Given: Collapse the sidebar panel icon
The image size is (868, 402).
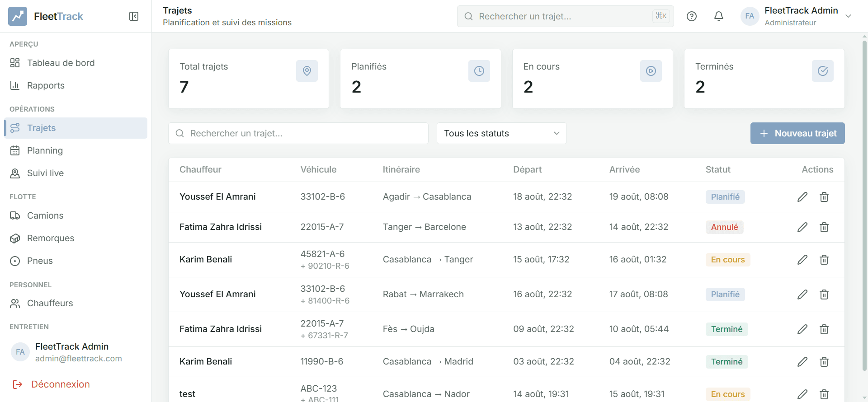Looking at the screenshot, I should coord(134,16).
